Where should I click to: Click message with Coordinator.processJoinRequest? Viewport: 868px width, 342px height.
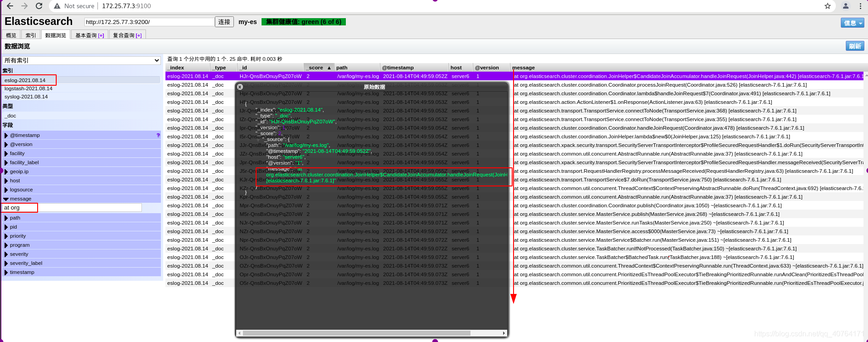[x=660, y=85]
